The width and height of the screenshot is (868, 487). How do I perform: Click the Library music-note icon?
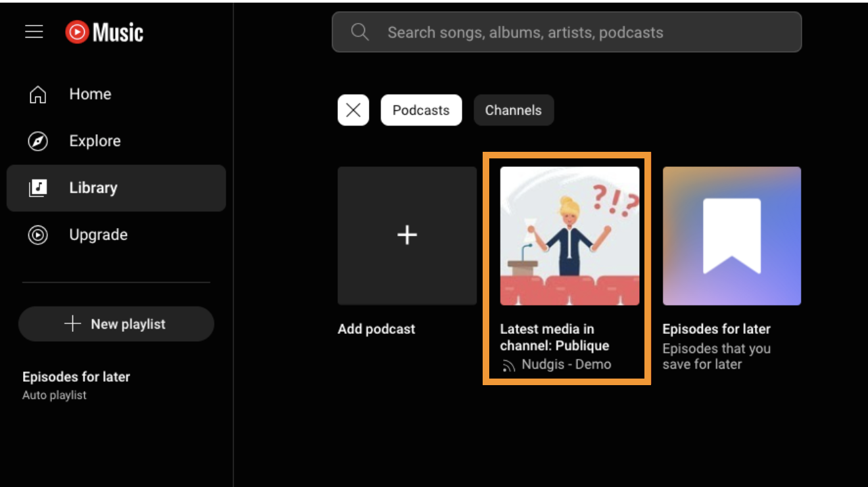pyautogui.click(x=38, y=188)
